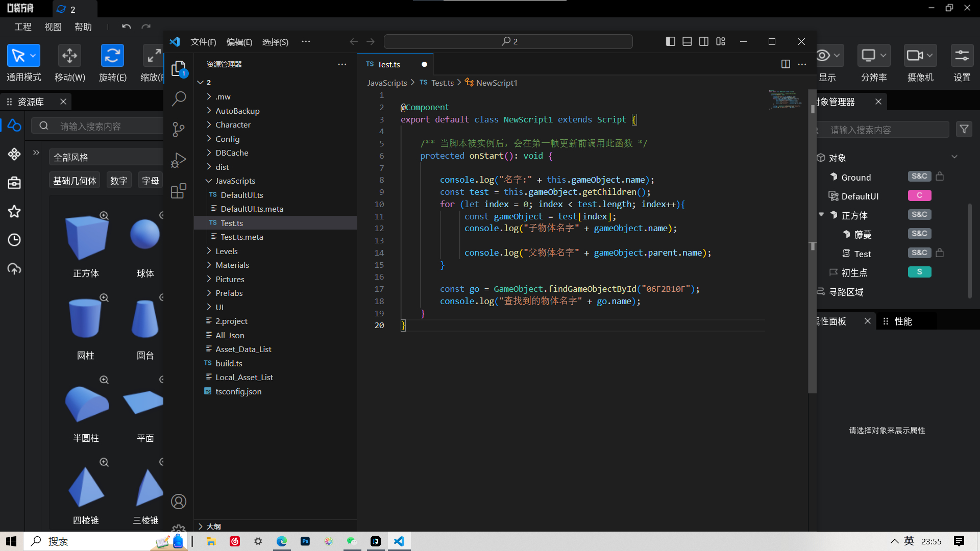The image size is (980, 551).
Task: Select the 基础几何体 category button
Action: pos(75,181)
